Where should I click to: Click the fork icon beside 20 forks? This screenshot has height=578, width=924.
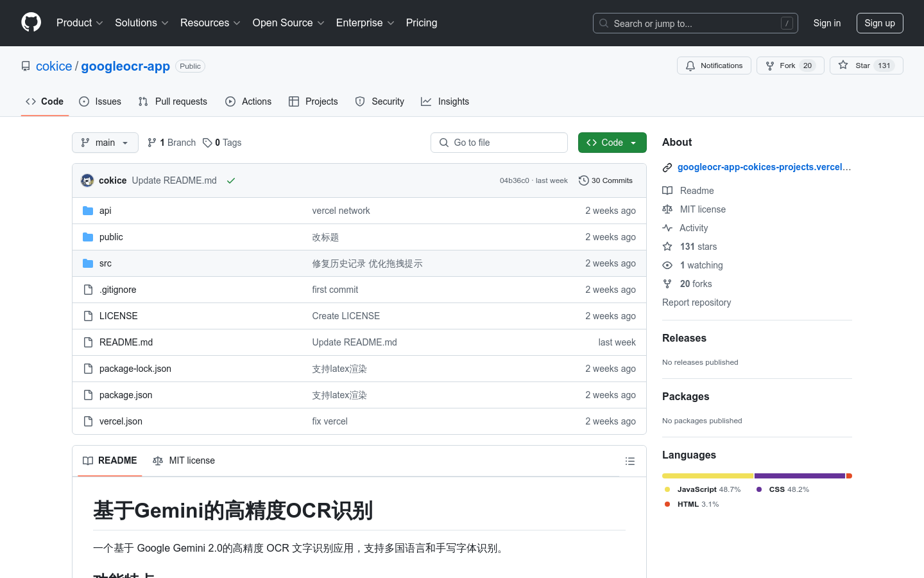(x=667, y=284)
